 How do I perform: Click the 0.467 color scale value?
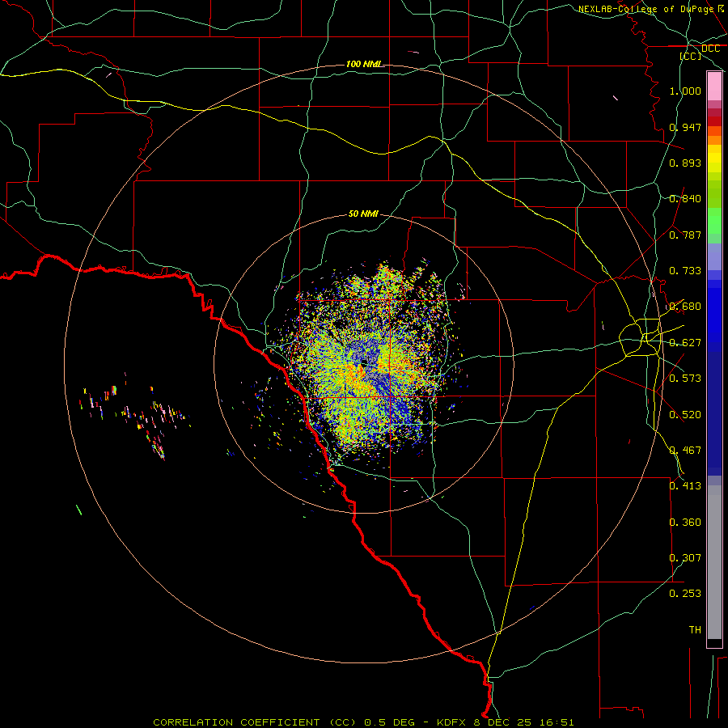tap(685, 451)
